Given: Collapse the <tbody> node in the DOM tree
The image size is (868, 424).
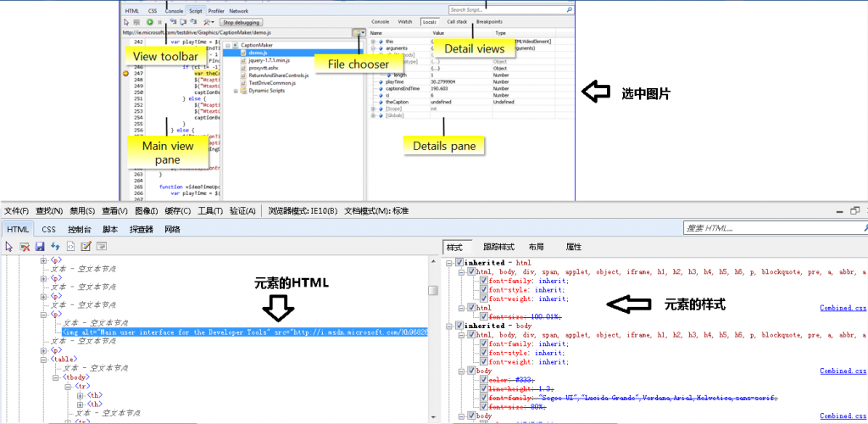Looking at the screenshot, I should (x=56, y=377).
